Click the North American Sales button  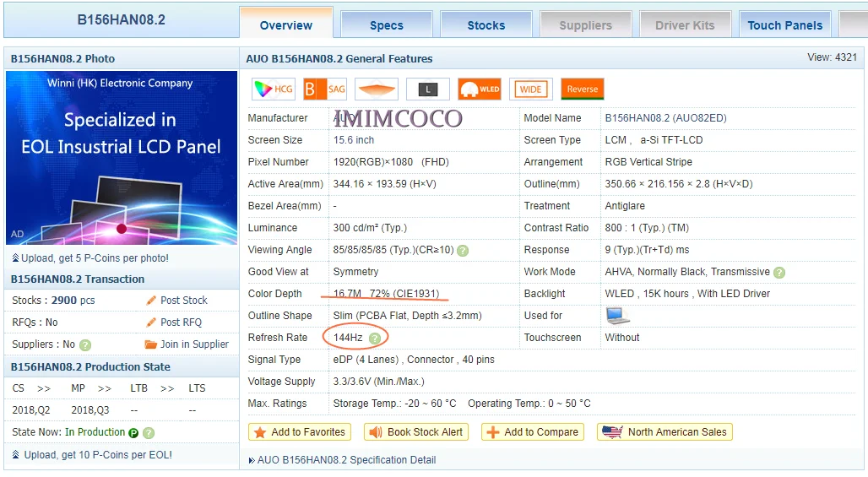tap(665, 432)
